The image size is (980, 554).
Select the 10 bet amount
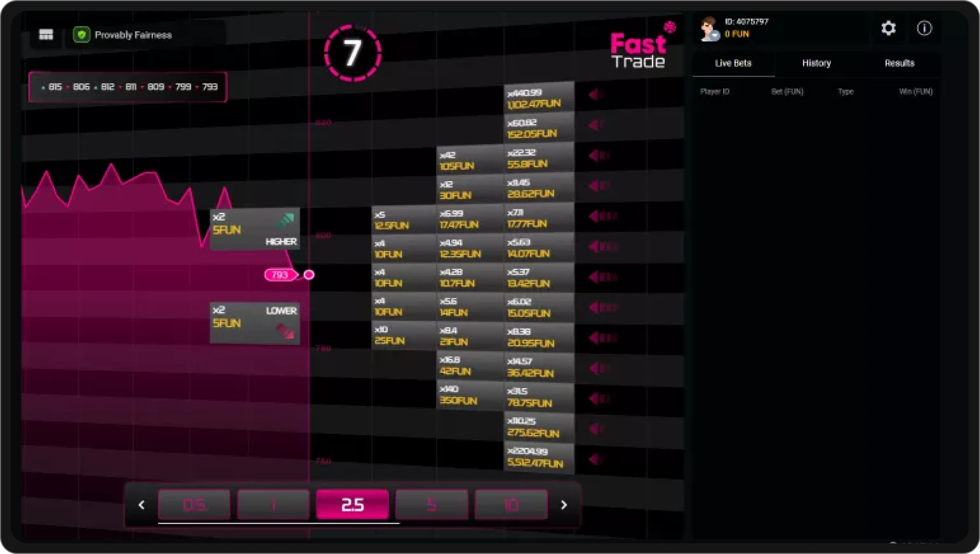511,505
